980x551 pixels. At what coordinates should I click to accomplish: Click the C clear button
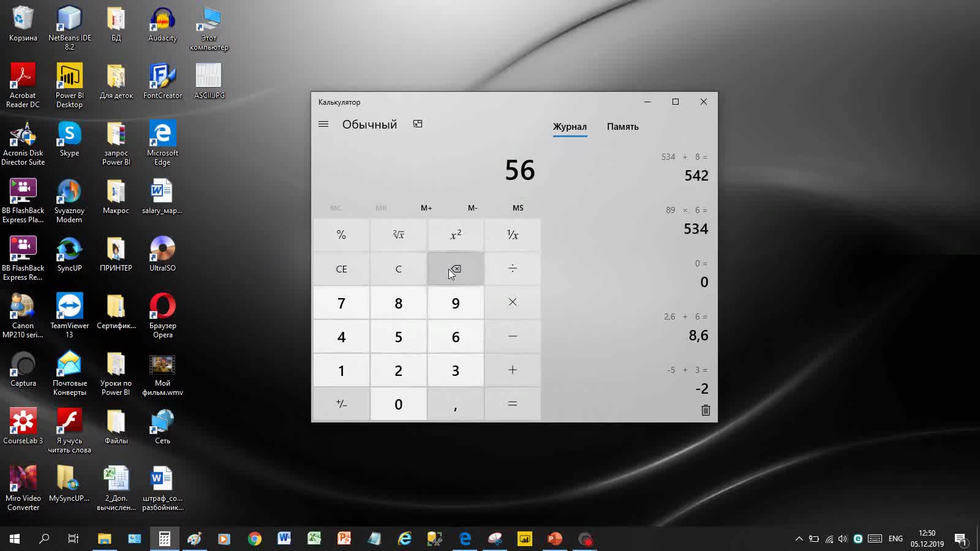[399, 269]
